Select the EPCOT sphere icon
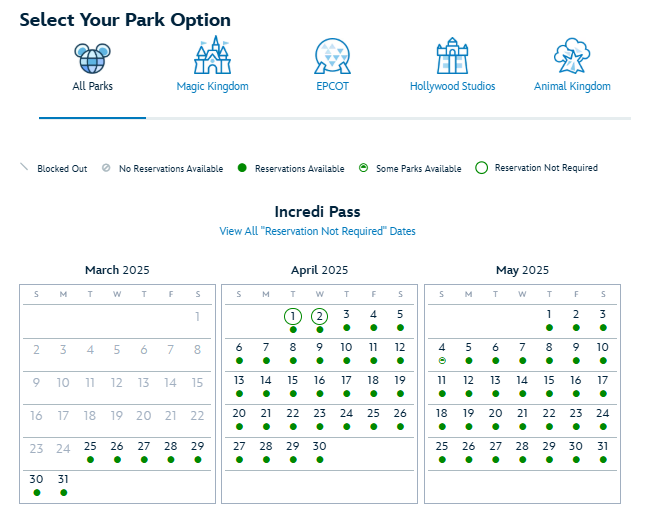 [x=333, y=57]
